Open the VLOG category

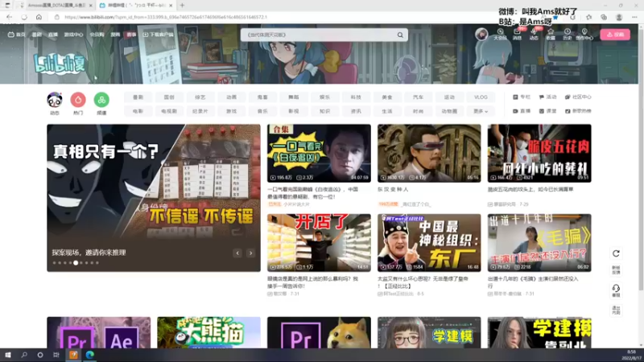pyautogui.click(x=481, y=97)
